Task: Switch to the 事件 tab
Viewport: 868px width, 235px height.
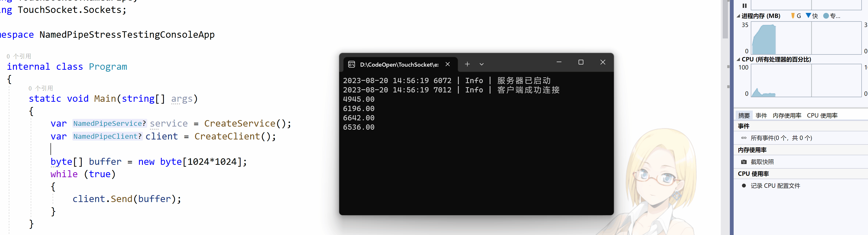Action: point(761,116)
